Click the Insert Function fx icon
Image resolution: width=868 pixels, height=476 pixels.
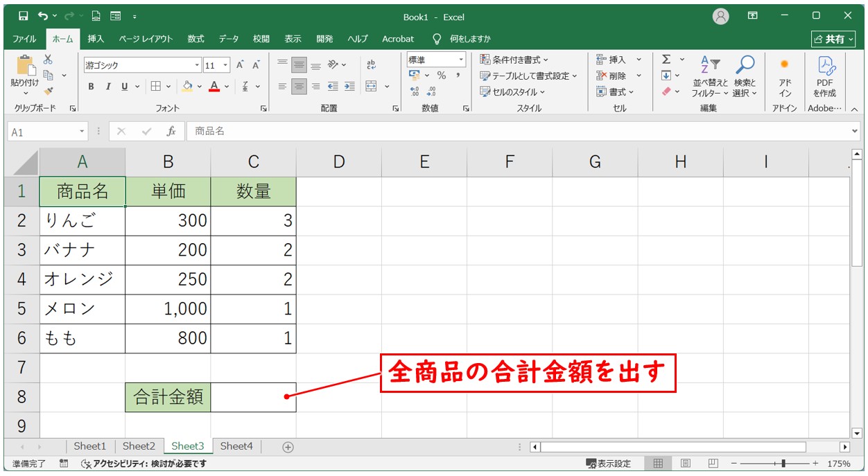[x=171, y=131]
